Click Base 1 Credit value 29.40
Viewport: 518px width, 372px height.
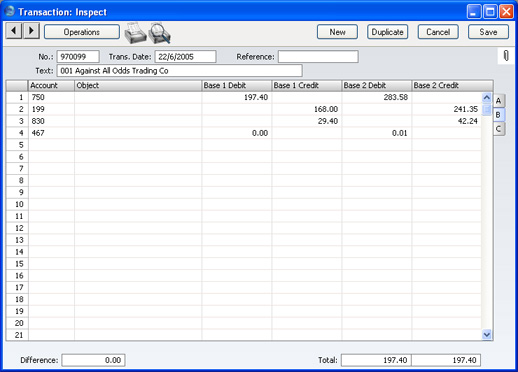click(x=328, y=121)
